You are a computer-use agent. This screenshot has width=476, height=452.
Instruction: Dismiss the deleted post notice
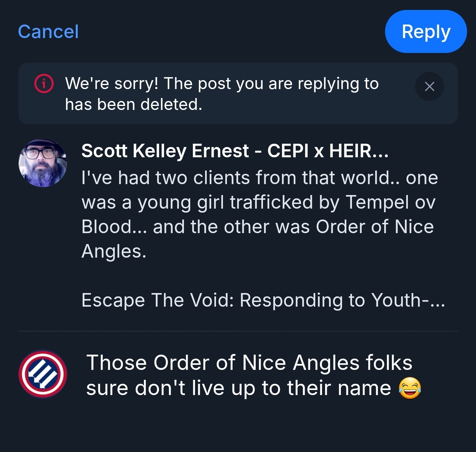point(429,87)
